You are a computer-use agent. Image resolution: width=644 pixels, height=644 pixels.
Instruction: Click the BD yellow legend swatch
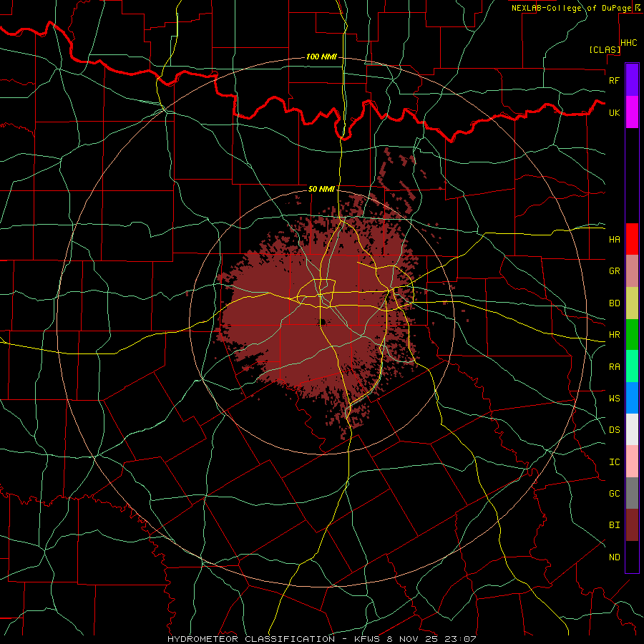(x=632, y=303)
